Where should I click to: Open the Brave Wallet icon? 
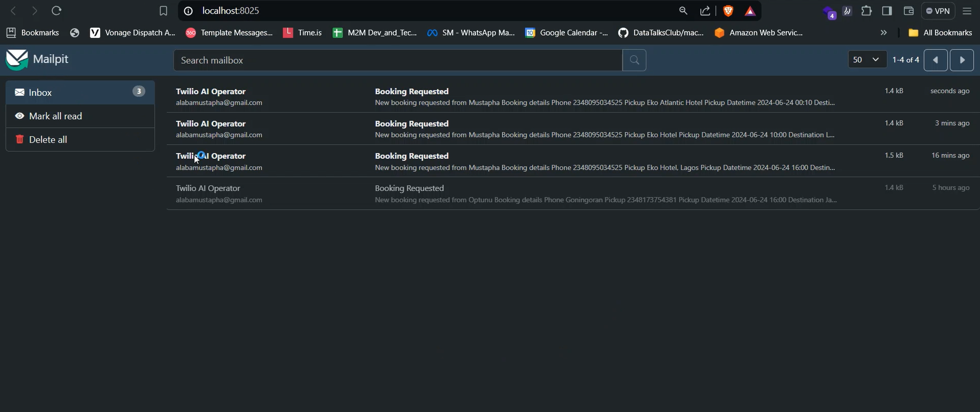(909, 11)
